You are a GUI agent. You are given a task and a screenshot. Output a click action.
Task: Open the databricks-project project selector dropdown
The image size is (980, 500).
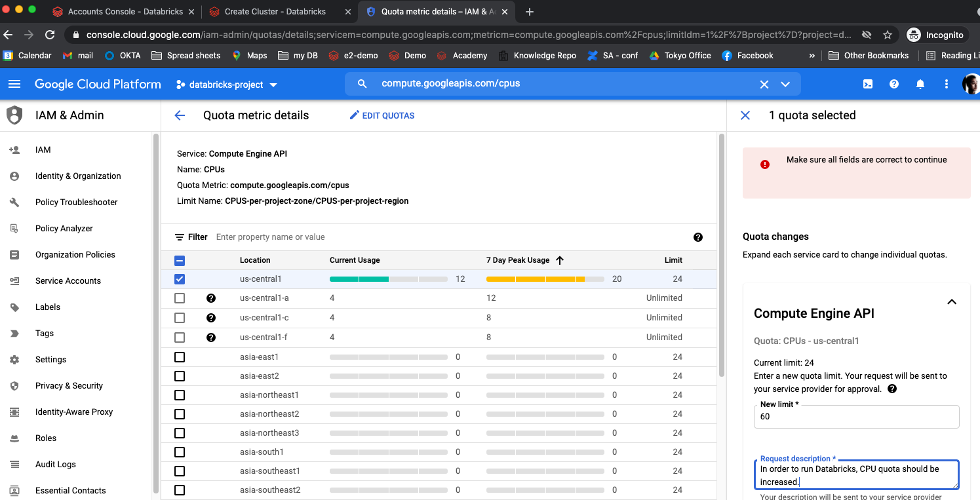coord(226,85)
